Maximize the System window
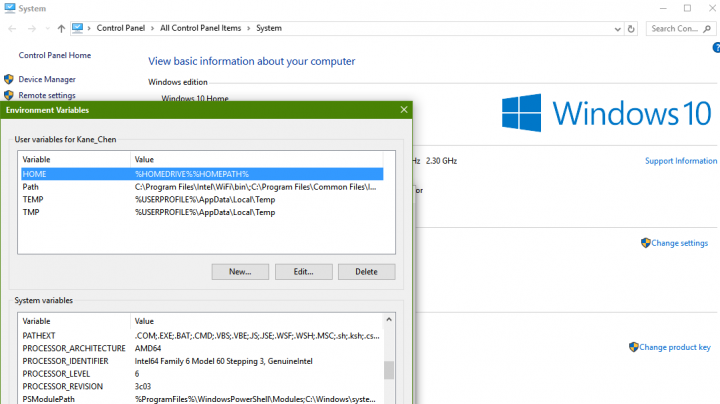The image size is (720, 404). tap(687, 8)
